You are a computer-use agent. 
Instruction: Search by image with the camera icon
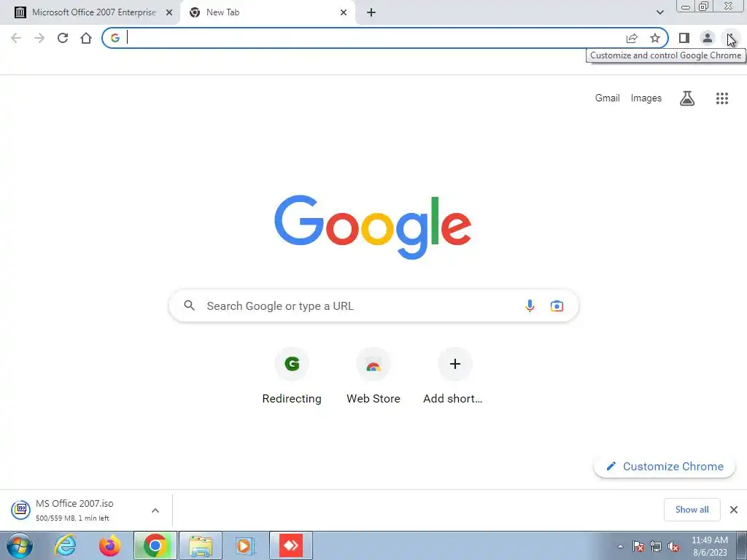(557, 306)
